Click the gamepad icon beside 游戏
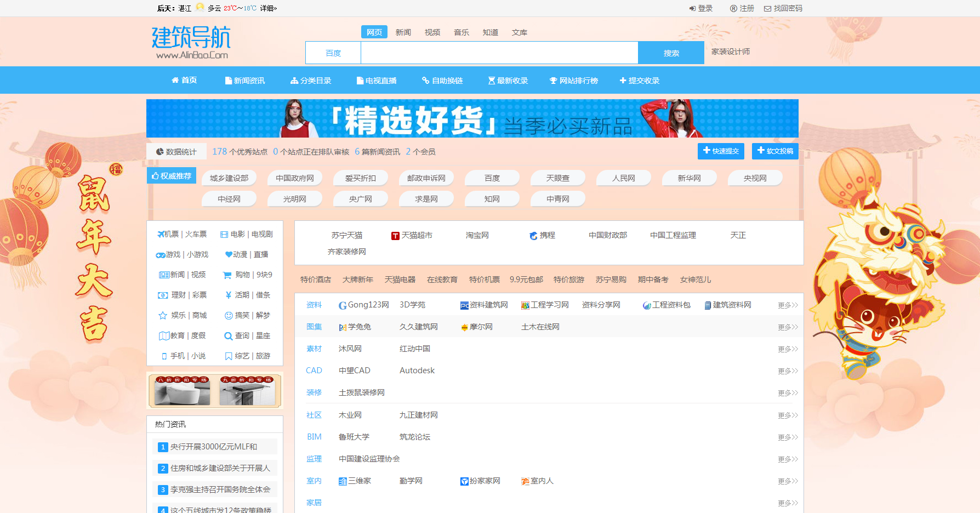Screen dimensions: 980x513 pyautogui.click(x=161, y=255)
